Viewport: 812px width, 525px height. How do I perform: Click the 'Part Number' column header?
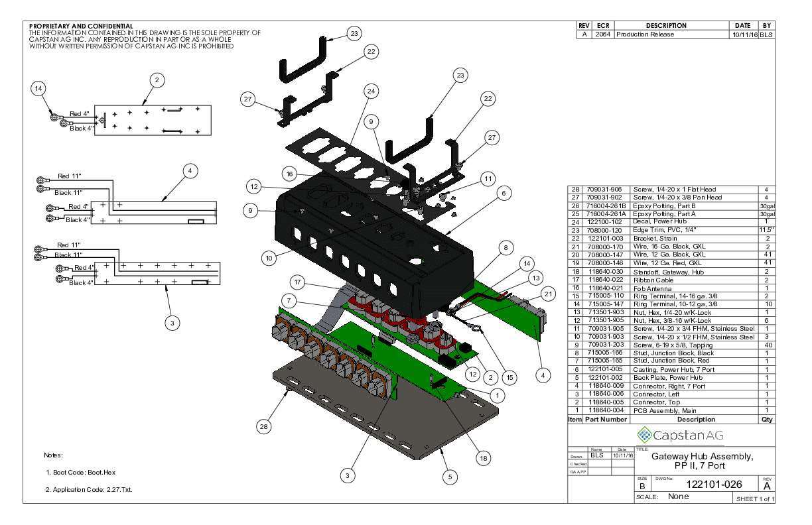click(604, 420)
